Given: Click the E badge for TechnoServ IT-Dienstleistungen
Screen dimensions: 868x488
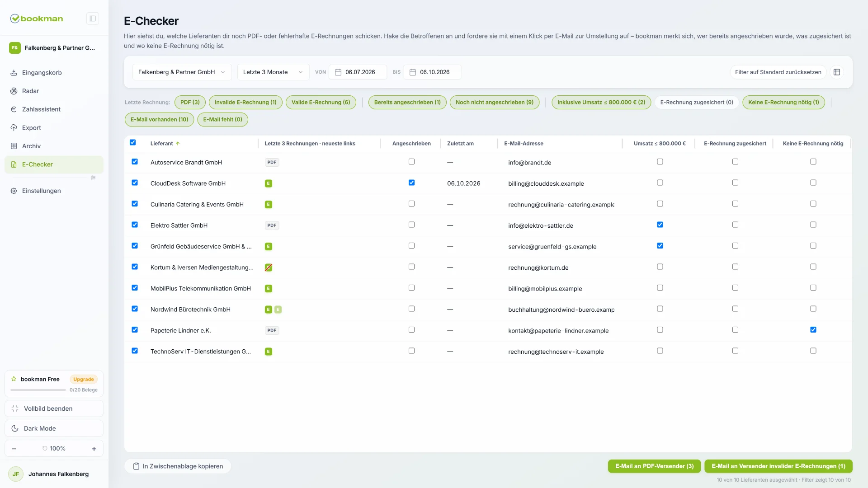Looking at the screenshot, I should 269,352.
